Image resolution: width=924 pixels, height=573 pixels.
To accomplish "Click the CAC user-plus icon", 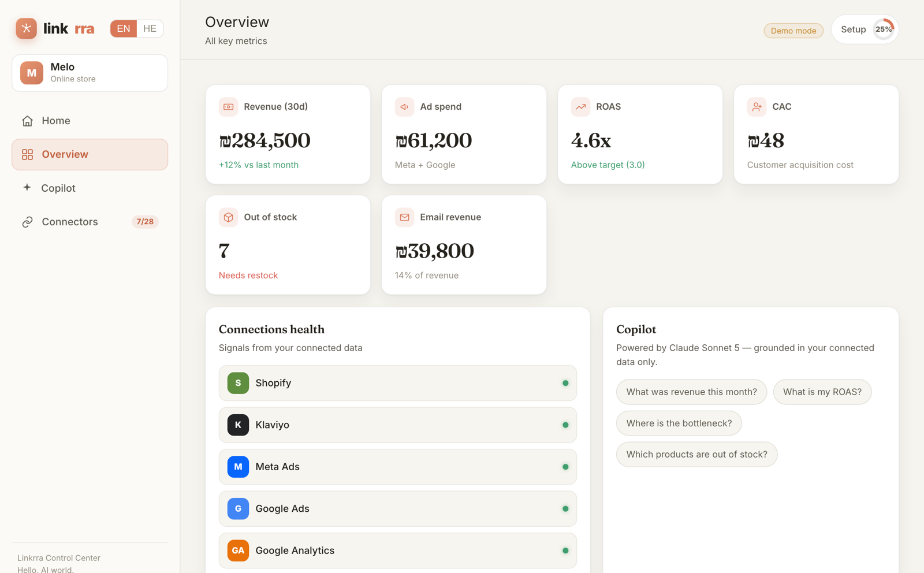I will 757,107.
